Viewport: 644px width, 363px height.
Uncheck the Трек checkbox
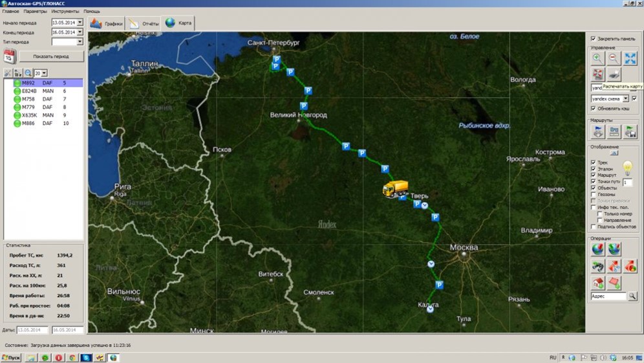(x=593, y=162)
